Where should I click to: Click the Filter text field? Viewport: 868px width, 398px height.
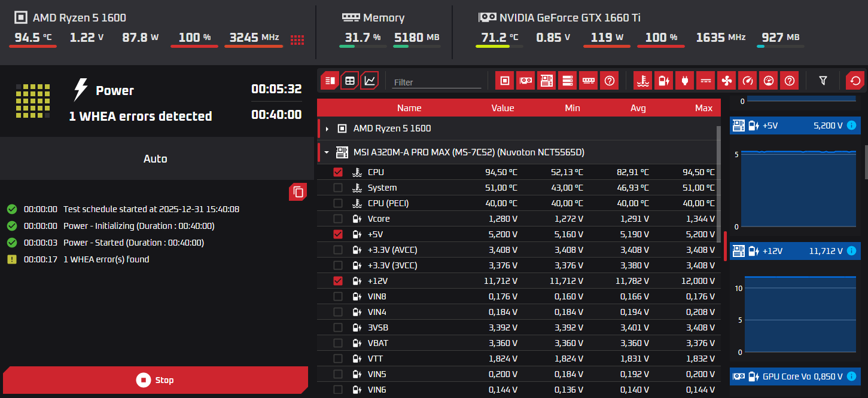tap(437, 82)
